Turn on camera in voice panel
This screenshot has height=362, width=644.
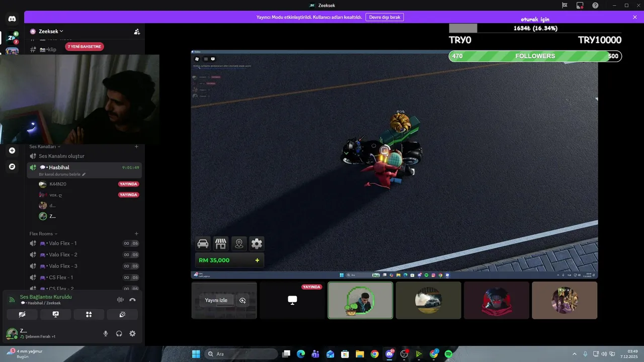[x=22, y=314]
